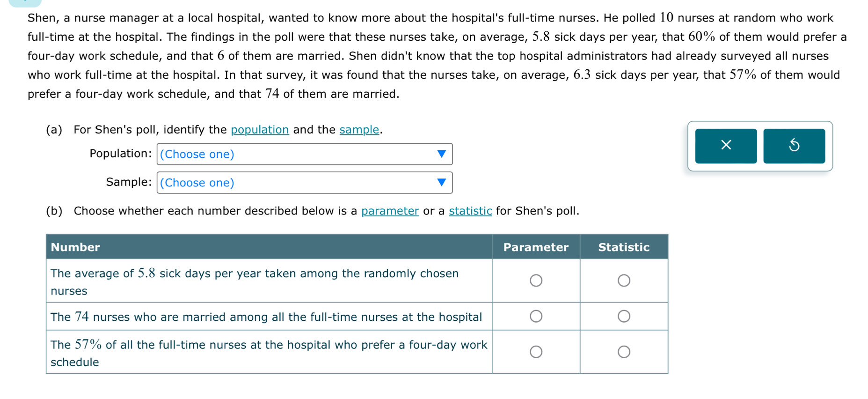Click the Population dropdown arrow

(x=441, y=154)
